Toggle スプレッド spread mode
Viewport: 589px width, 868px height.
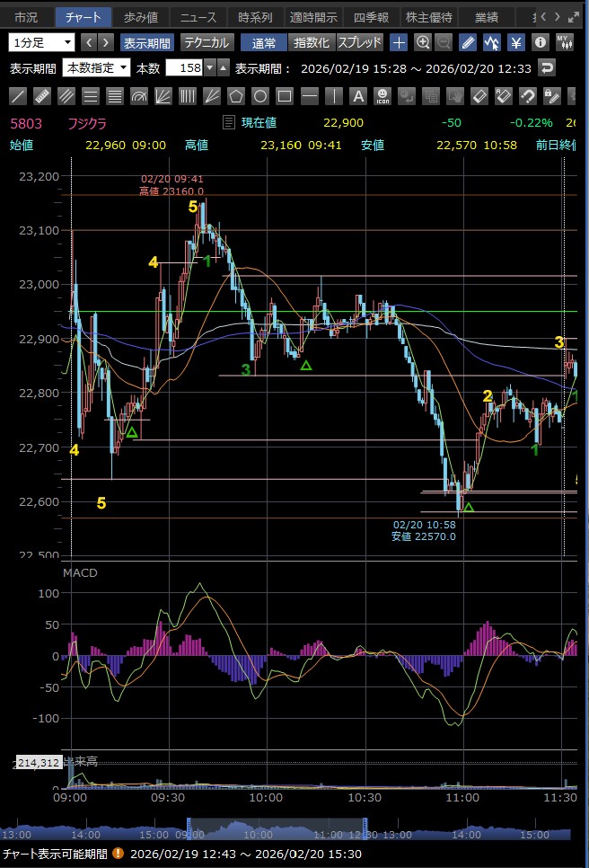[360, 42]
